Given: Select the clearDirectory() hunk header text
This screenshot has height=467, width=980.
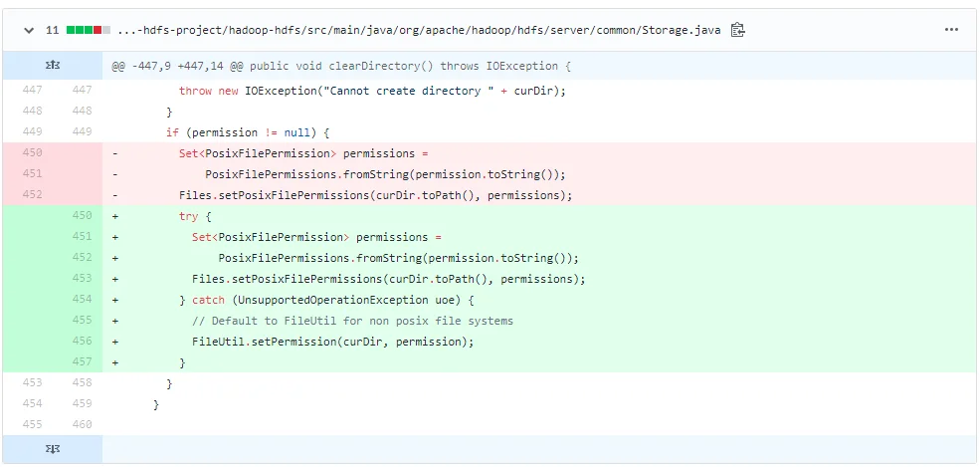Looking at the screenshot, I should pos(341,66).
